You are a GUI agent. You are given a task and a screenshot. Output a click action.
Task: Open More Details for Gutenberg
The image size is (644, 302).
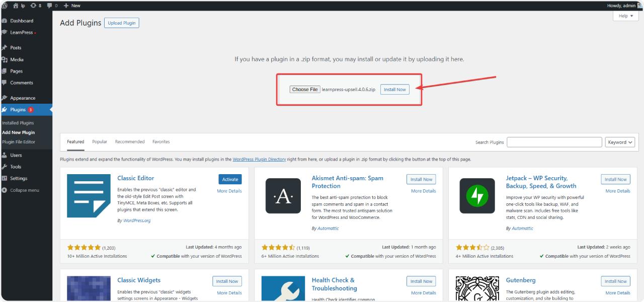tap(618, 293)
